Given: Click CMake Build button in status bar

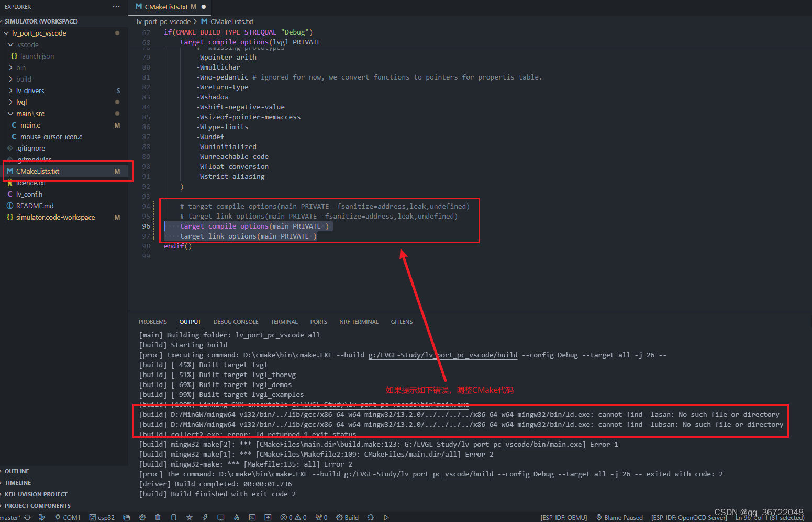Looking at the screenshot, I should (347, 517).
